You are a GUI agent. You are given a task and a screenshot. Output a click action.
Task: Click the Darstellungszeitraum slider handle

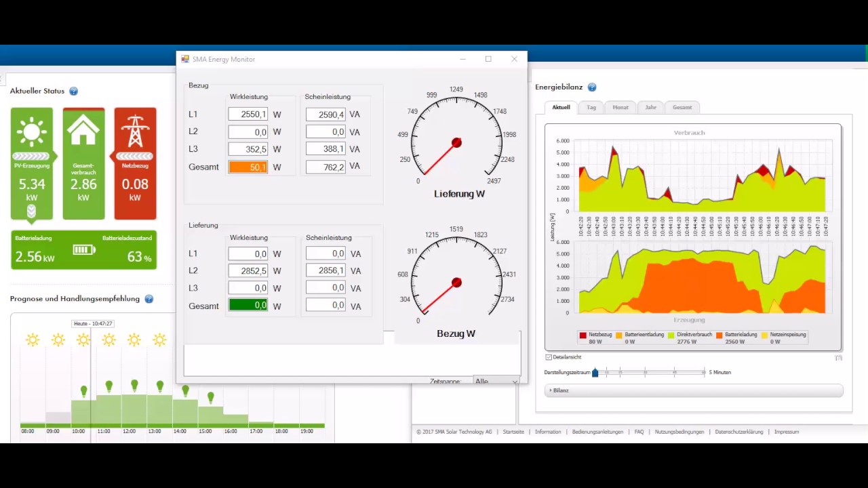pyautogui.click(x=595, y=372)
